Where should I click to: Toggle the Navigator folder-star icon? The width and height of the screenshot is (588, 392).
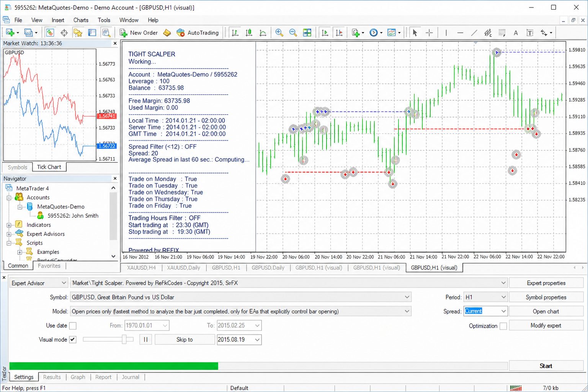point(78,33)
